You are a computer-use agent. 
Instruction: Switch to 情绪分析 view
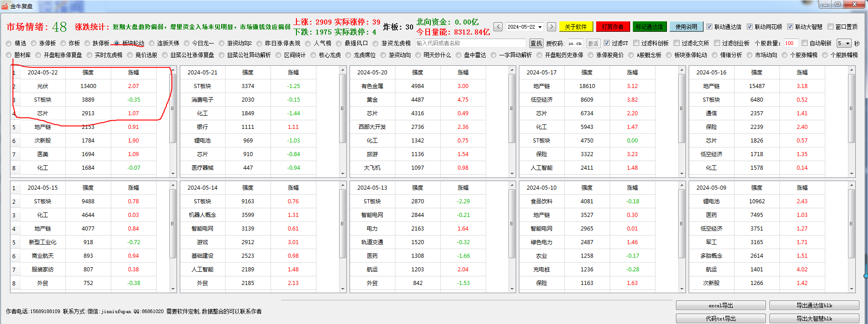click(x=715, y=55)
